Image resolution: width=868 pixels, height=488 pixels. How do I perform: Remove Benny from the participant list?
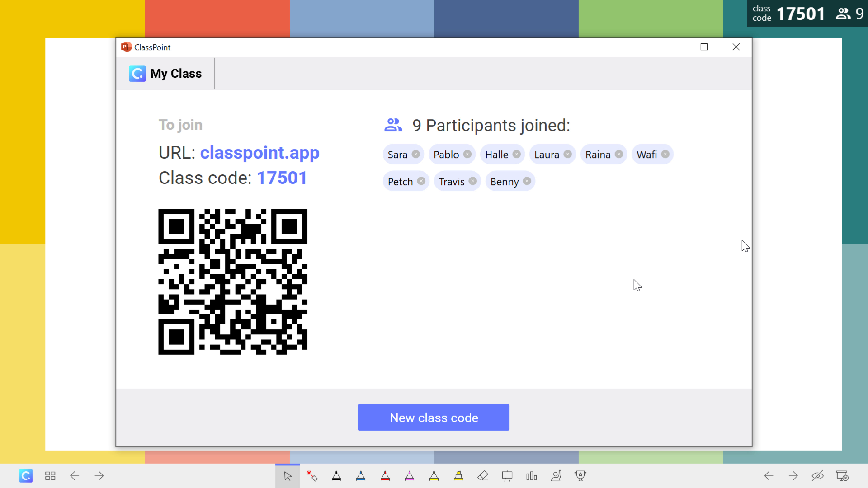point(527,181)
